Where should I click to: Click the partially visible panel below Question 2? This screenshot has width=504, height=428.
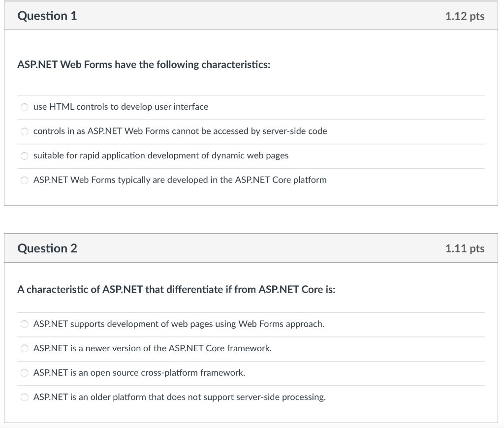pyautogui.click(x=251, y=425)
